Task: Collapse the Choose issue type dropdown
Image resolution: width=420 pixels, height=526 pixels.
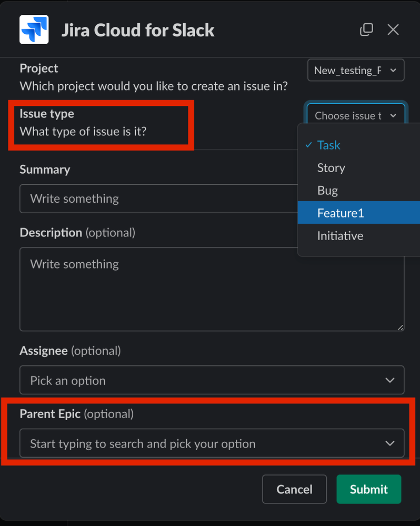Action: [356, 116]
